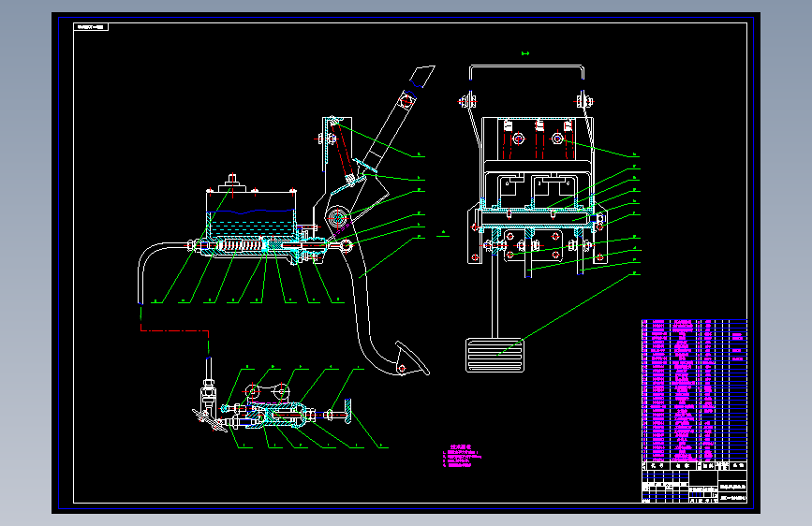
Task: Select the broken upper end of pedal lever
Action: [x=422, y=76]
